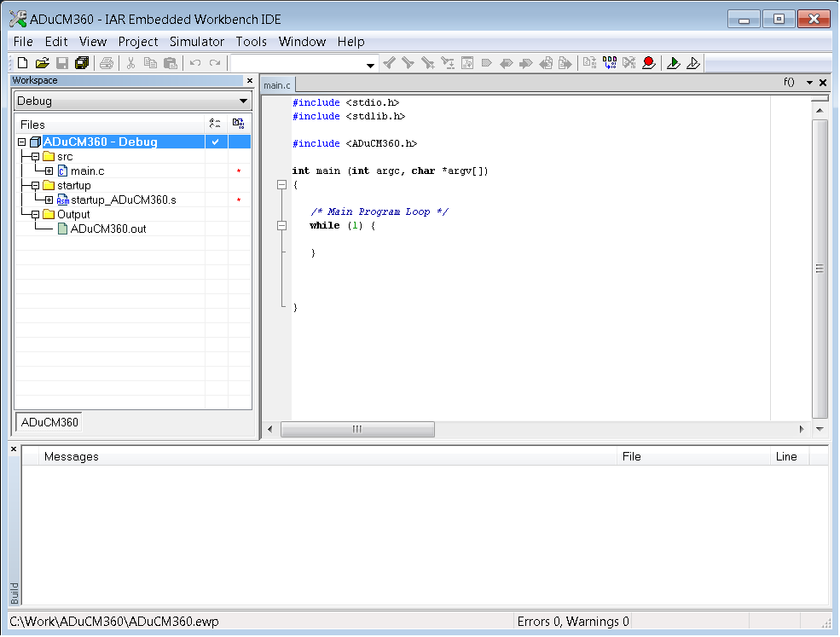840x637 pixels.
Task: Open the quick search combo box dropdown arrow
Action: [x=370, y=66]
